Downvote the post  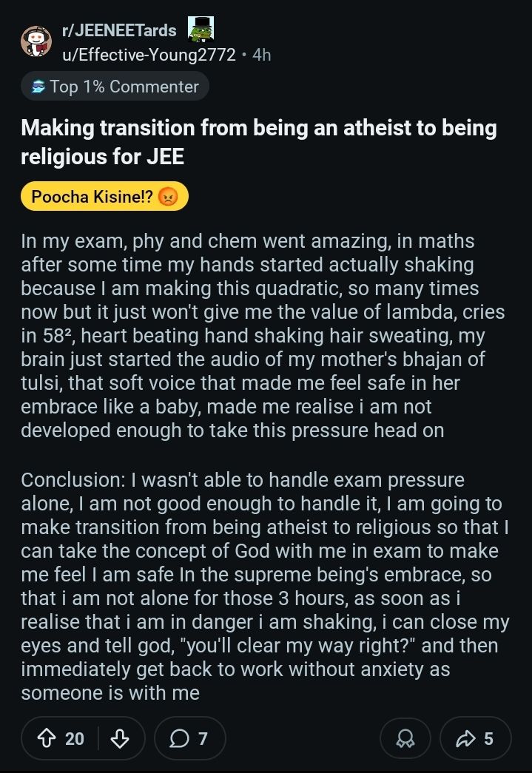[x=121, y=737]
